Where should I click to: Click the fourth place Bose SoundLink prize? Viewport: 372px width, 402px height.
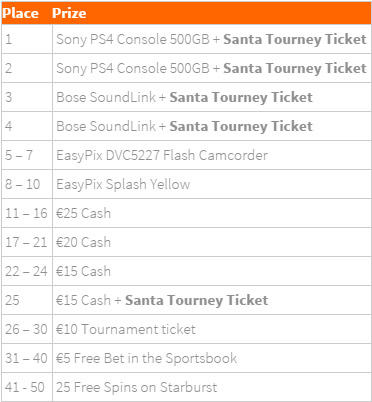(184, 126)
